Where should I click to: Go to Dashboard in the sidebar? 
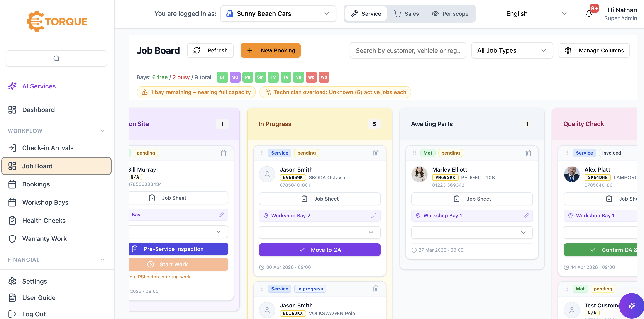pos(56,110)
